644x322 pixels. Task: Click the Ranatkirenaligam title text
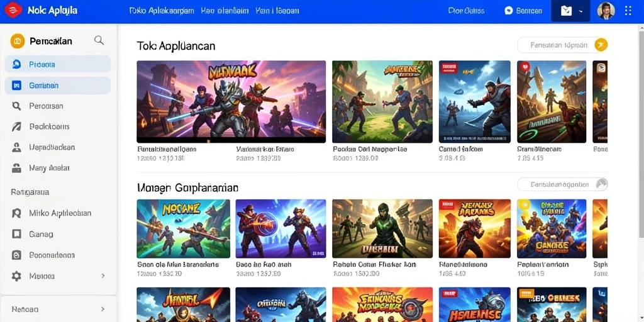tap(167, 149)
